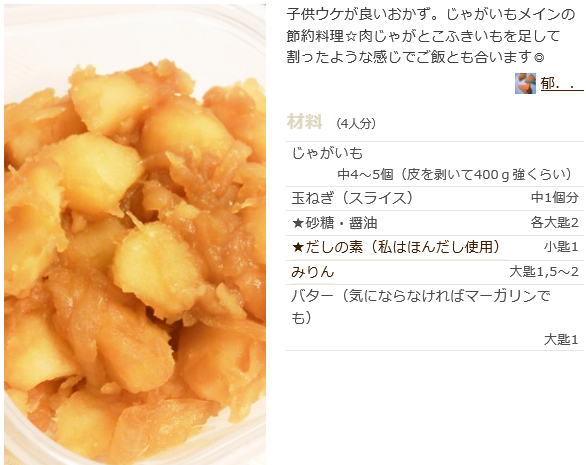This screenshot has width=586, height=465.
Task: Click the じゃがいも ingredient row
Action: pyautogui.click(x=435, y=164)
